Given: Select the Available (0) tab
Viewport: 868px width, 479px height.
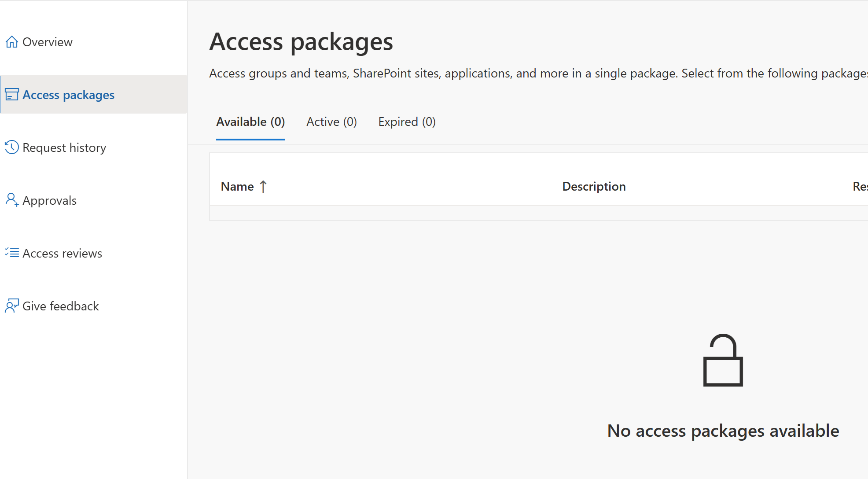Looking at the screenshot, I should 250,122.
